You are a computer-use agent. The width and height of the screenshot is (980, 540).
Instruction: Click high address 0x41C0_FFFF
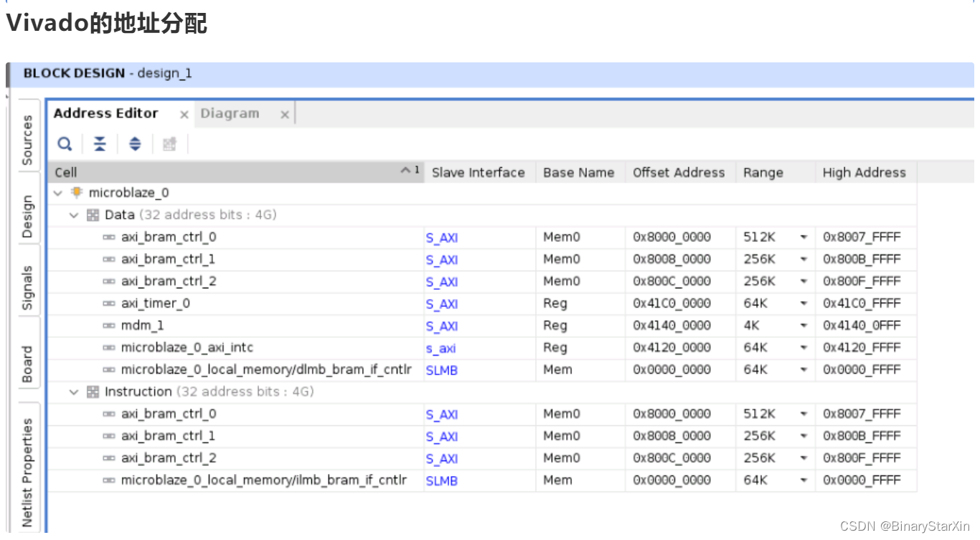(x=861, y=303)
